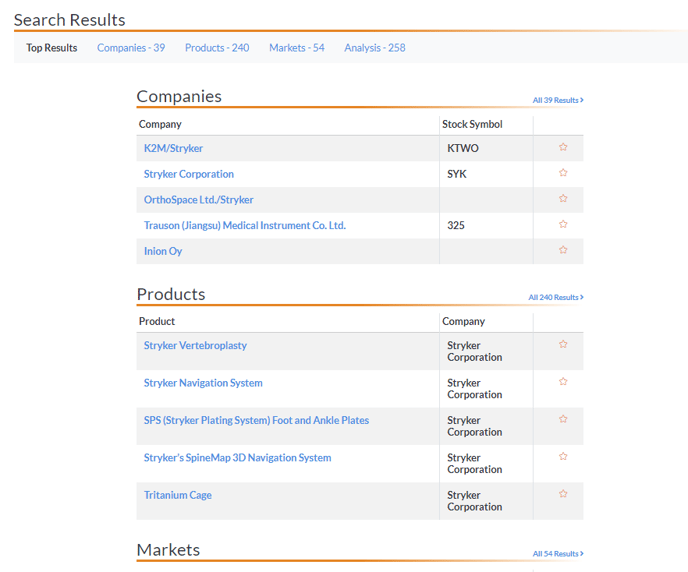Click the Markets section heading
The width and height of the screenshot is (688, 572).
[168, 550]
